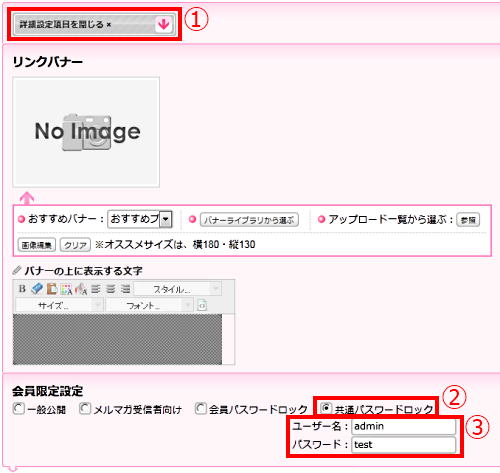Click the クリア button

[x=75, y=245]
